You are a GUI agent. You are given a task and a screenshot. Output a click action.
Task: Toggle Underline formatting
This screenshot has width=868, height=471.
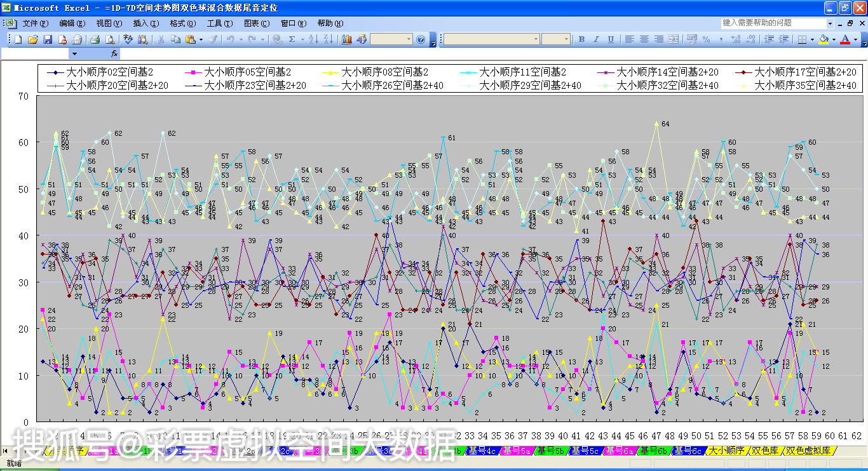point(611,39)
